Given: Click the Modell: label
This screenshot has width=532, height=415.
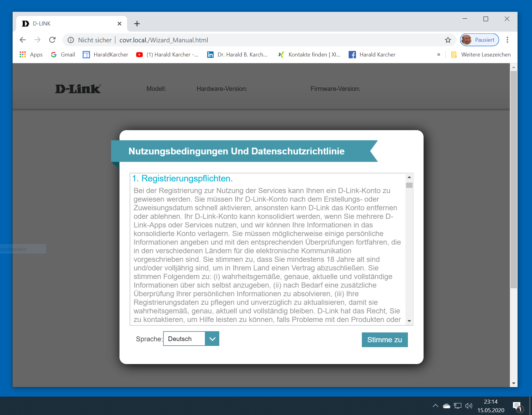Looking at the screenshot, I should click(x=156, y=89).
